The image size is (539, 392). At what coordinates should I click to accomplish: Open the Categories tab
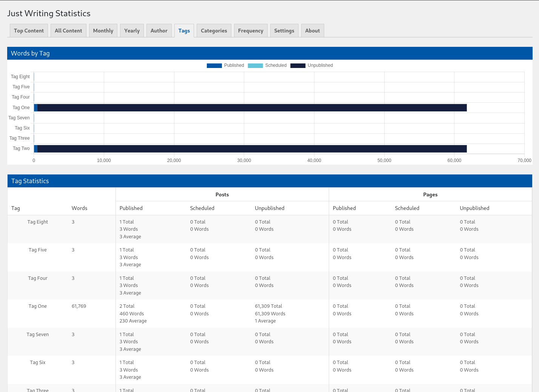(x=214, y=31)
